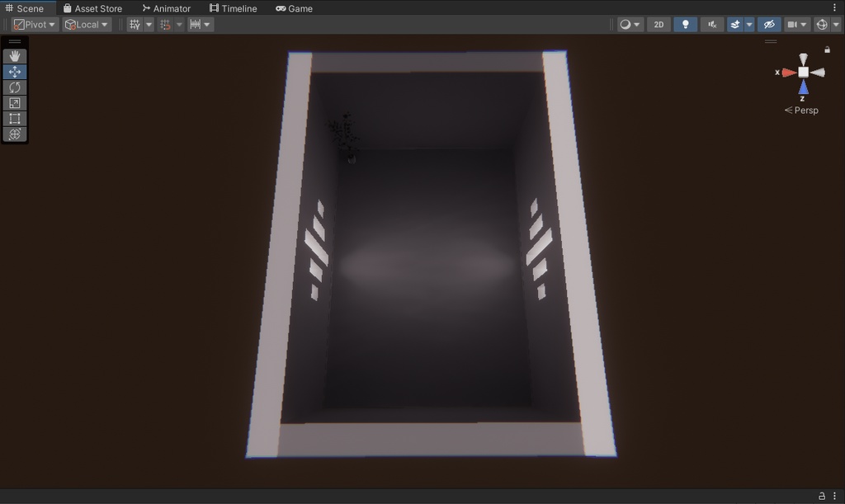Click the tools overlay drag handle
This screenshot has height=504, width=845.
(x=15, y=41)
